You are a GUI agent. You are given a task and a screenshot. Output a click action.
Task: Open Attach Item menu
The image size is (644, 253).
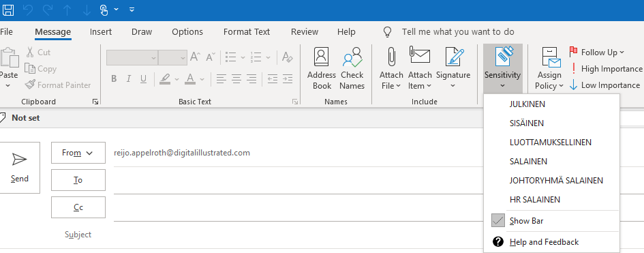click(420, 69)
